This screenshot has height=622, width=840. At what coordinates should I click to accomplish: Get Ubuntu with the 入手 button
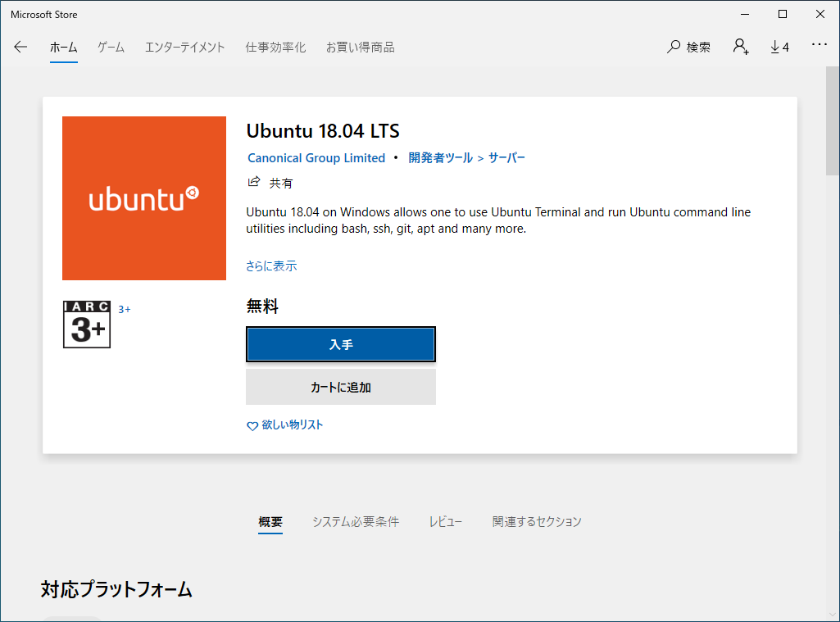pos(340,344)
